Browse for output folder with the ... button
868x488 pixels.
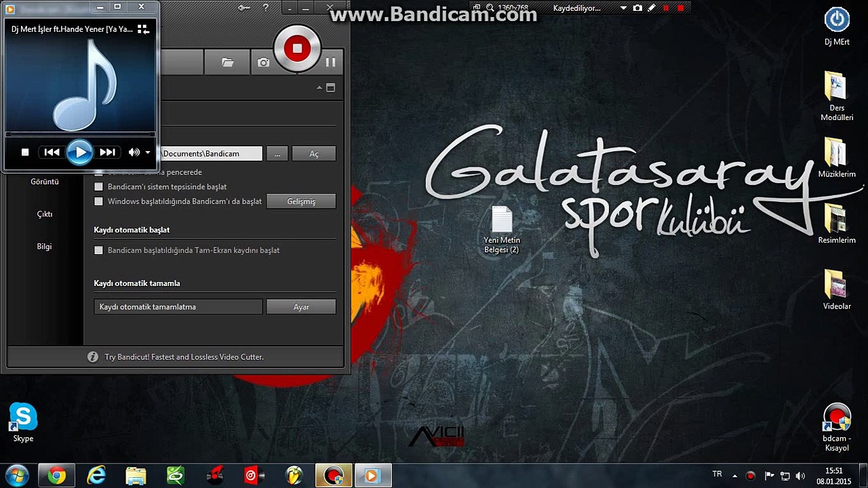click(x=277, y=154)
